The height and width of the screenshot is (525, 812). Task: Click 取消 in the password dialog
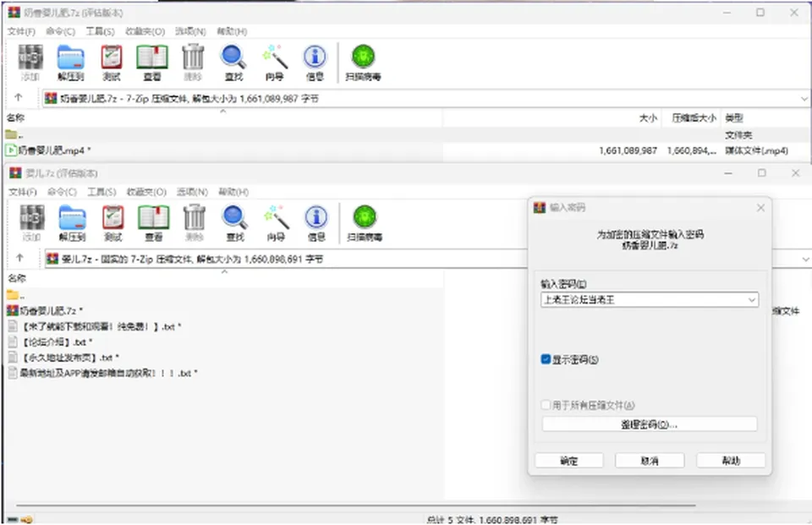point(650,460)
